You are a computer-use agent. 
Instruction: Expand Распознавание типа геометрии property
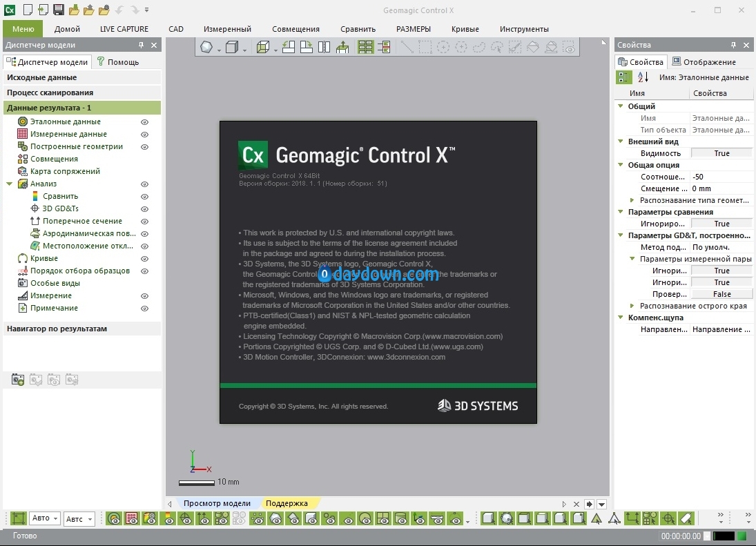tap(632, 200)
